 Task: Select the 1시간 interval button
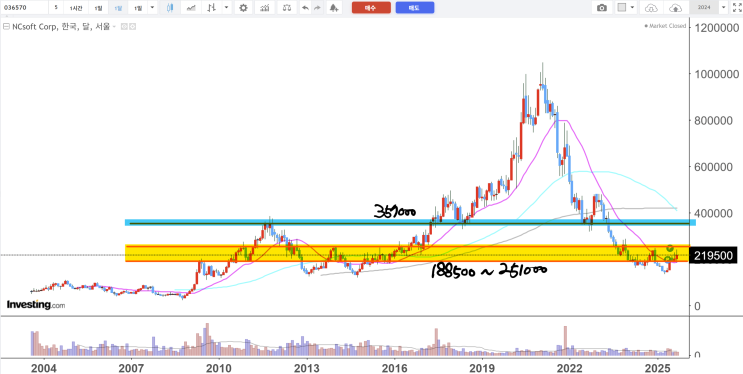[76, 8]
